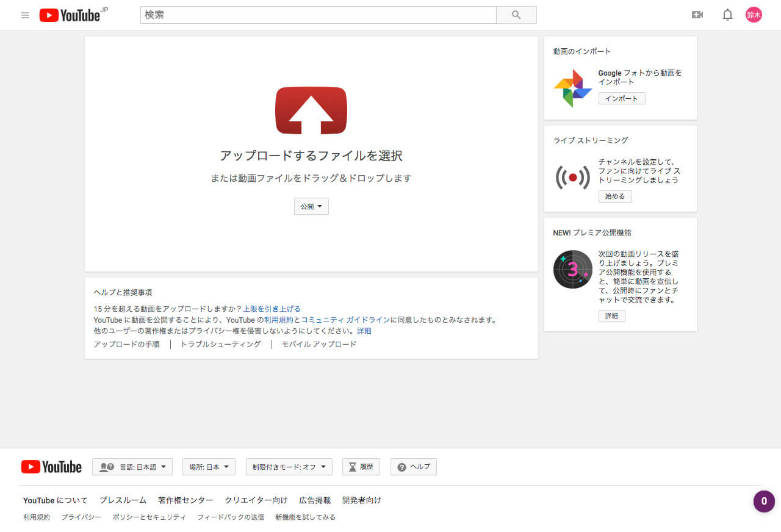Open the ポリシーとセキュリティ footer link
This screenshot has width=781, height=532.
coord(149,517)
